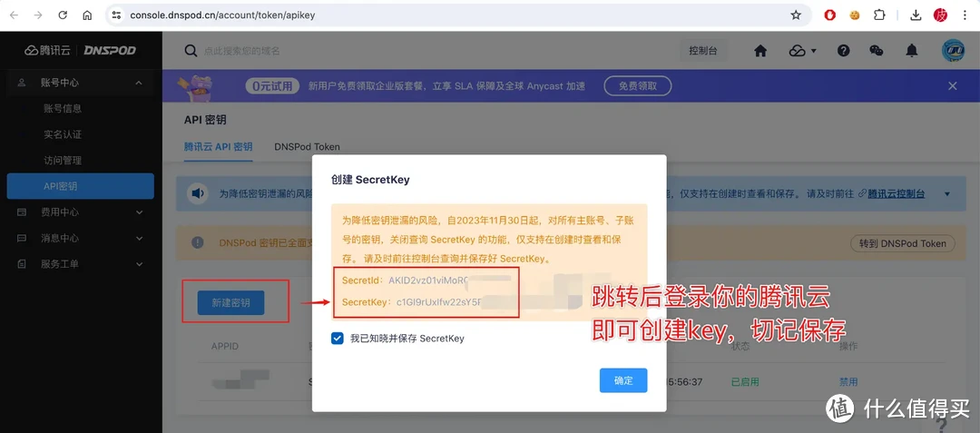
Task: Click the user avatar in top right
Action: [x=953, y=51]
